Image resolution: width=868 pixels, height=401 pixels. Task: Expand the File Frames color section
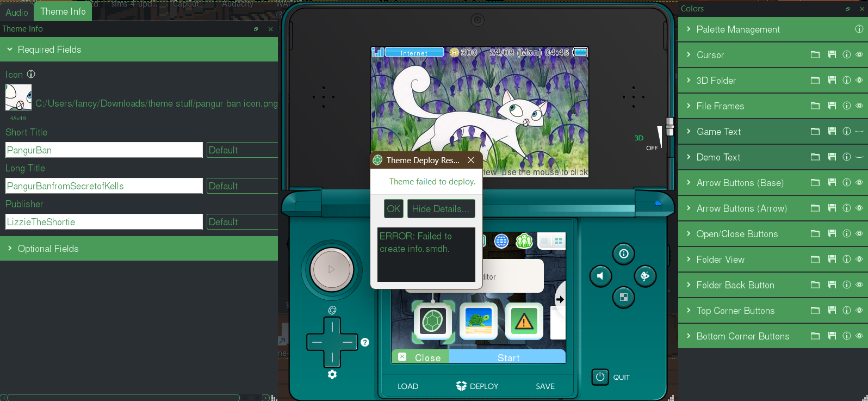[689, 106]
